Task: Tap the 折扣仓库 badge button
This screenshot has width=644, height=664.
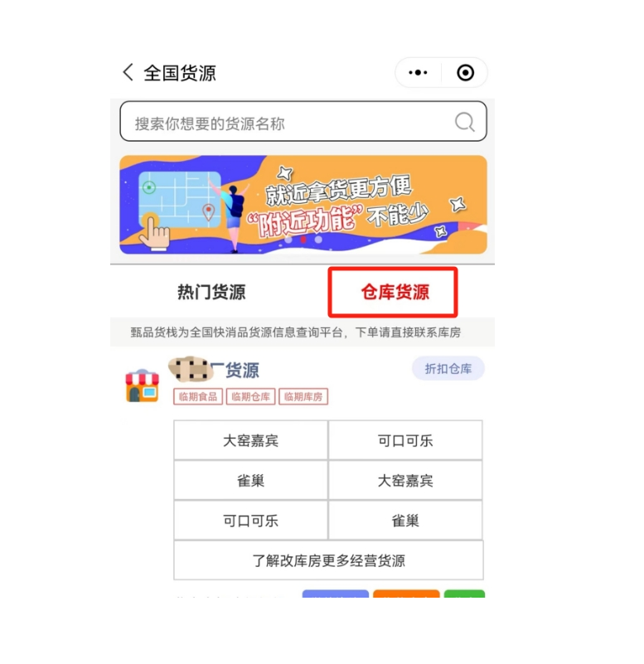Action: tap(448, 368)
